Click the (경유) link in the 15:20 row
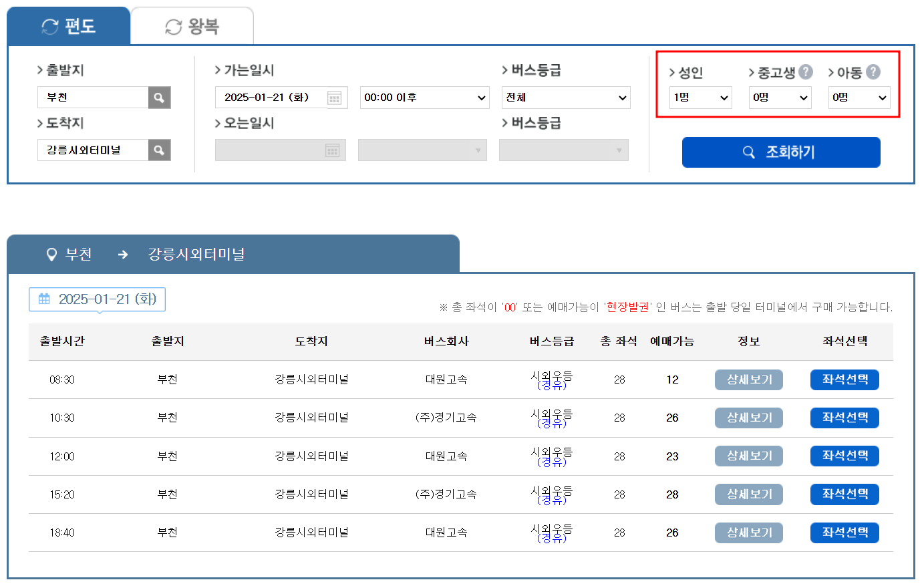Image resolution: width=924 pixels, height=586 pixels. tap(552, 500)
